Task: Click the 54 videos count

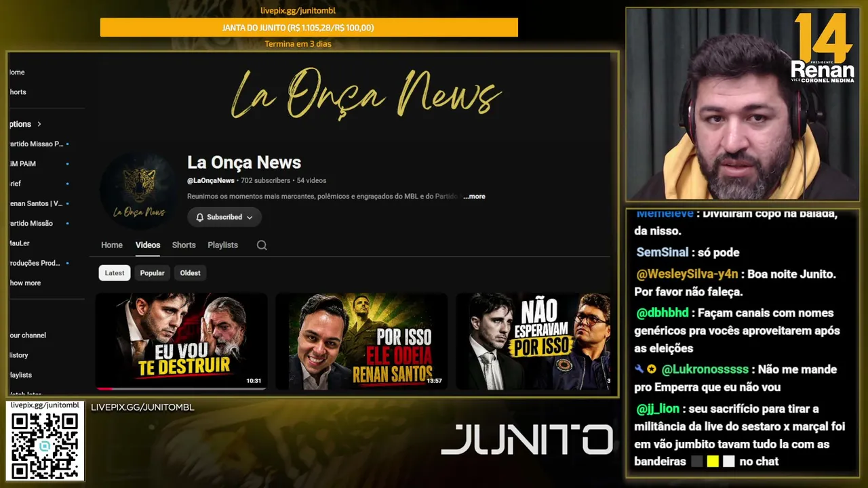Action: pyautogui.click(x=311, y=181)
